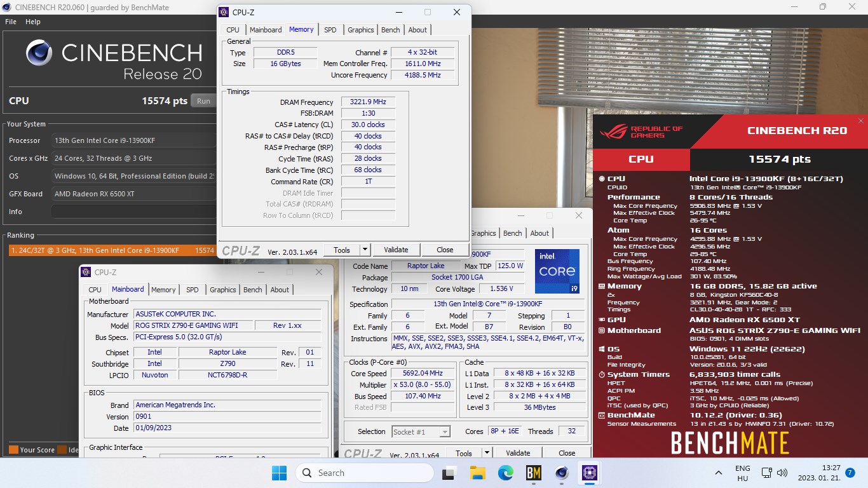Open Graphics tab in front CPU-Z window
The image size is (868, 488).
pyautogui.click(x=361, y=30)
